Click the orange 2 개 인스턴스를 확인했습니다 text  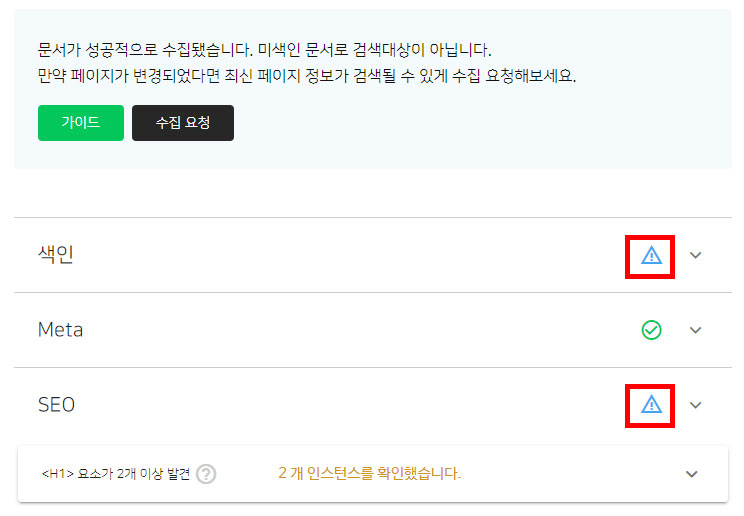(x=369, y=473)
